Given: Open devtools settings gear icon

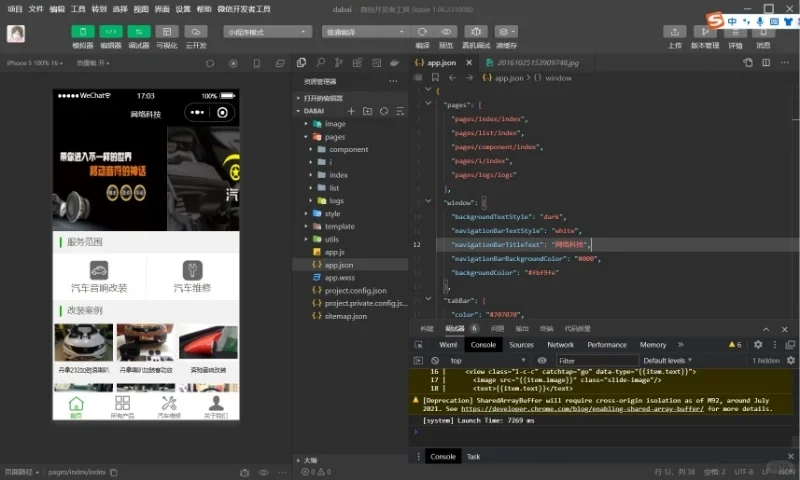Looking at the screenshot, I should [758, 345].
